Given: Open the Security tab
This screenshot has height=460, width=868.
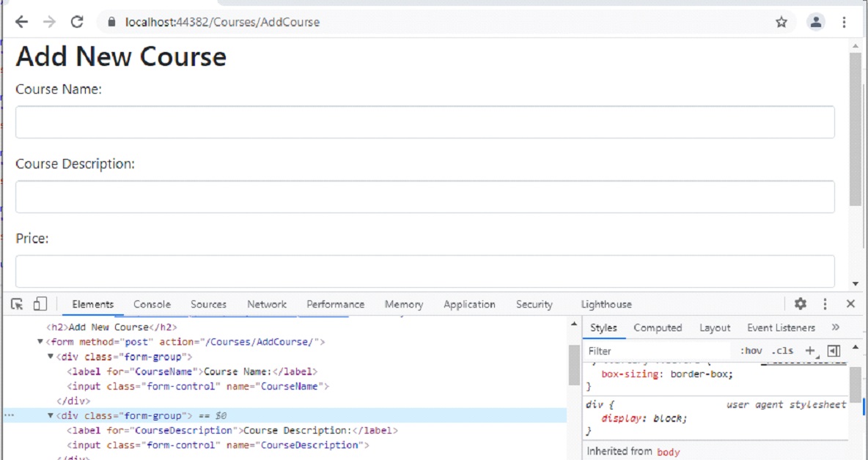Looking at the screenshot, I should coord(534,304).
